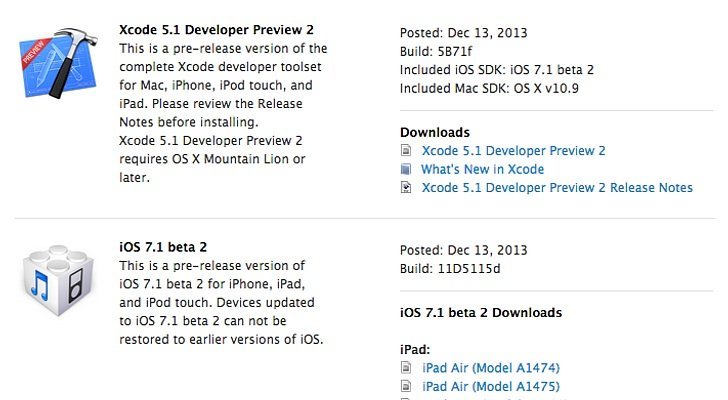Click file icon next to iPad Air Model A1475
Viewport: 728px width, 400px height.
tap(406, 386)
